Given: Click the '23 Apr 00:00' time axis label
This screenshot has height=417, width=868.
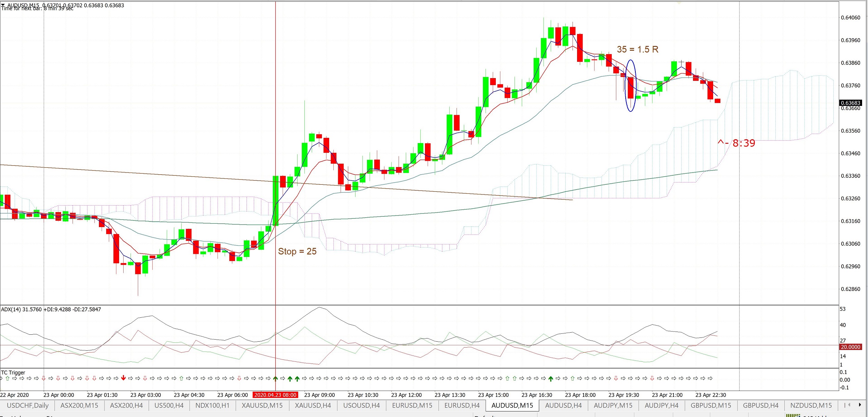Looking at the screenshot, I should point(59,395).
